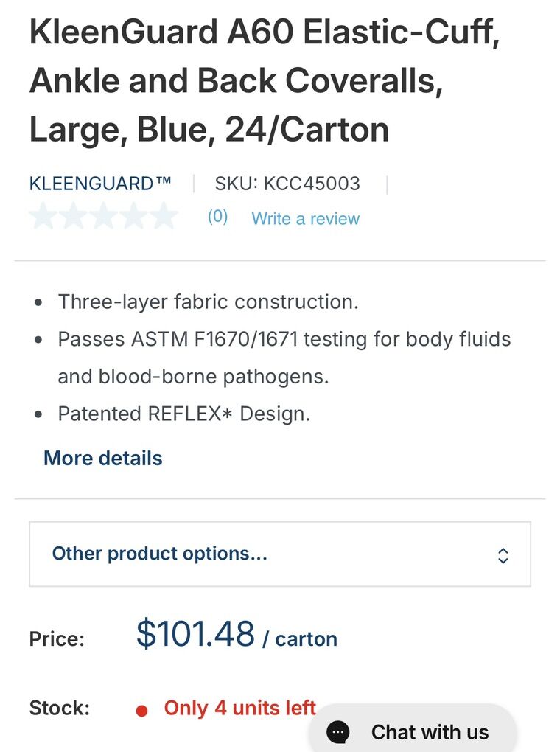Open the KLEENGUARD brand link

(x=100, y=184)
